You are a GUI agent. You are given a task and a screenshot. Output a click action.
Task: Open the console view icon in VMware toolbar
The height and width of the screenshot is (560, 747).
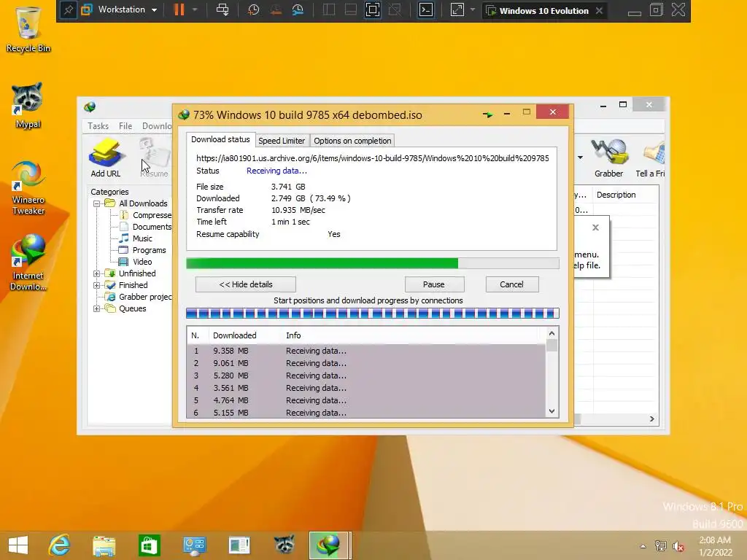[425, 10]
